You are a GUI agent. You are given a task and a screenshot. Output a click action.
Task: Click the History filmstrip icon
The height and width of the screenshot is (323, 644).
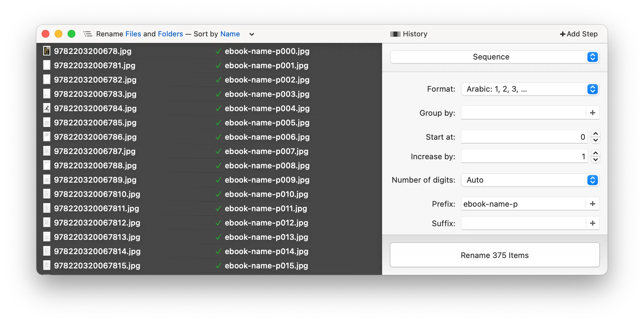(395, 34)
